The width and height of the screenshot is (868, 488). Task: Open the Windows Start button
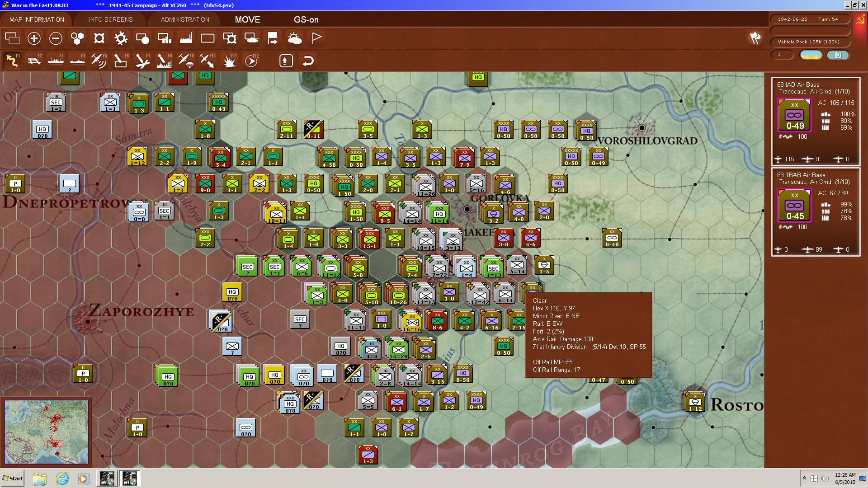coord(13,479)
